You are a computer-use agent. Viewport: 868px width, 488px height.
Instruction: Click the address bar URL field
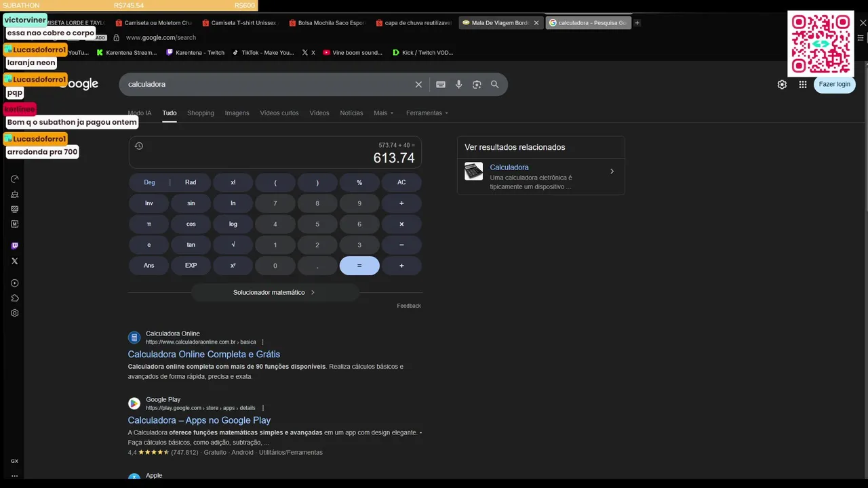(x=161, y=38)
